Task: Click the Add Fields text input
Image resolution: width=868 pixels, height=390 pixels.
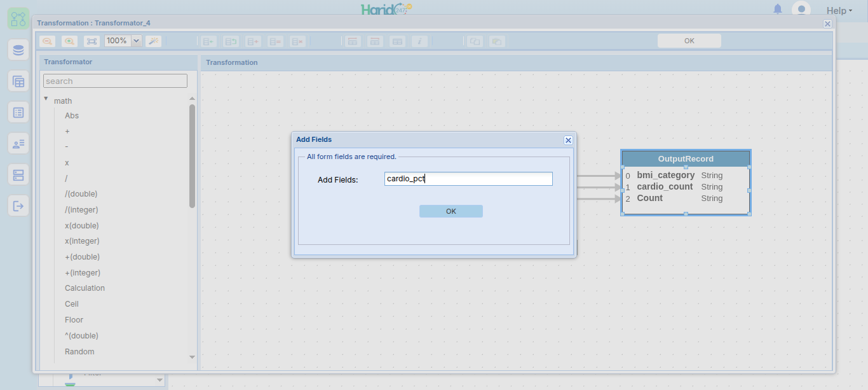Action: click(468, 179)
